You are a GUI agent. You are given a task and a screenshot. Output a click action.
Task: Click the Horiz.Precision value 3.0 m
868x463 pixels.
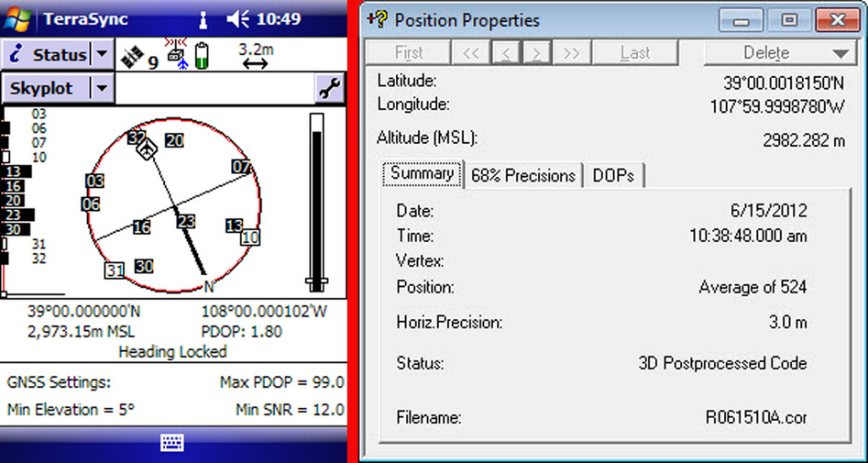787,323
